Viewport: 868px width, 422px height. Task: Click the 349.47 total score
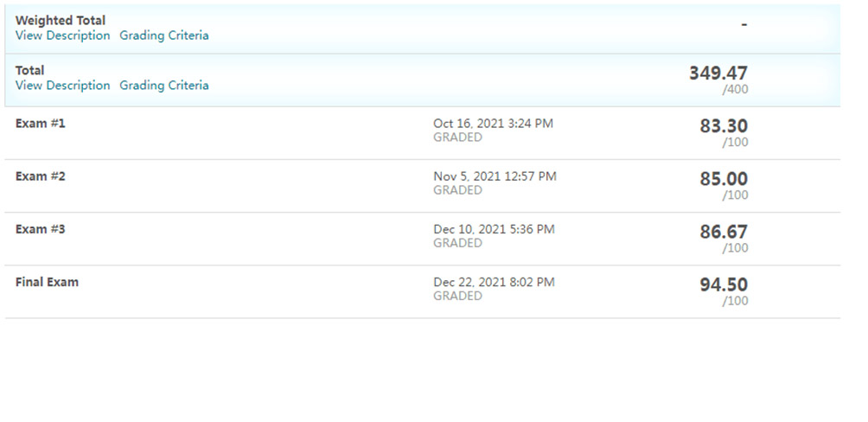[x=718, y=74]
